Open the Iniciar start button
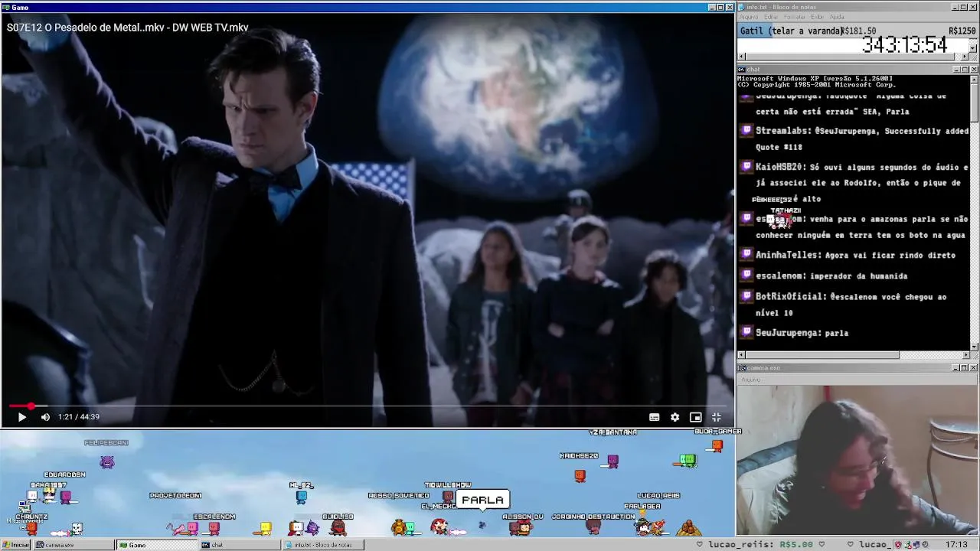 [x=15, y=545]
